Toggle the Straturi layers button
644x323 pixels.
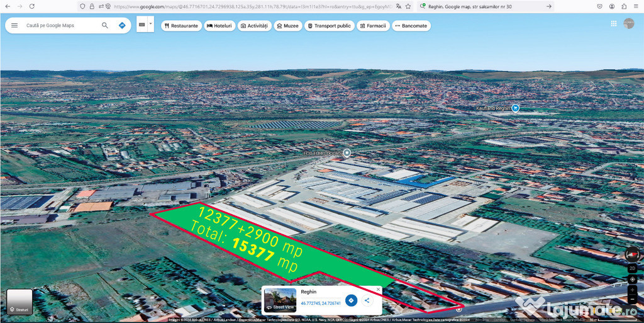[x=19, y=302]
